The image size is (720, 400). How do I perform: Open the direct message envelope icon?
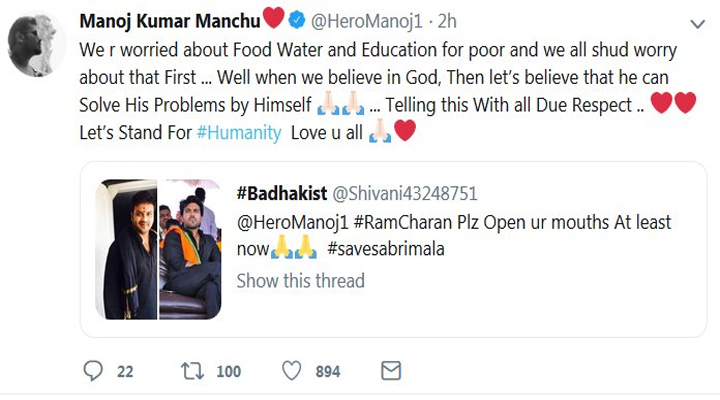tap(391, 371)
